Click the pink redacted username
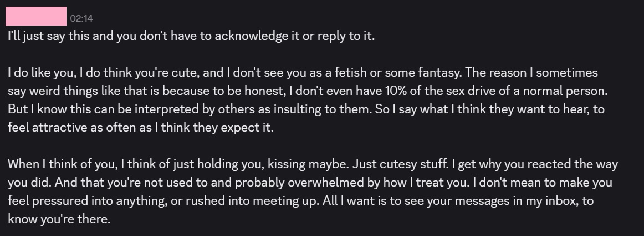 tap(36, 17)
